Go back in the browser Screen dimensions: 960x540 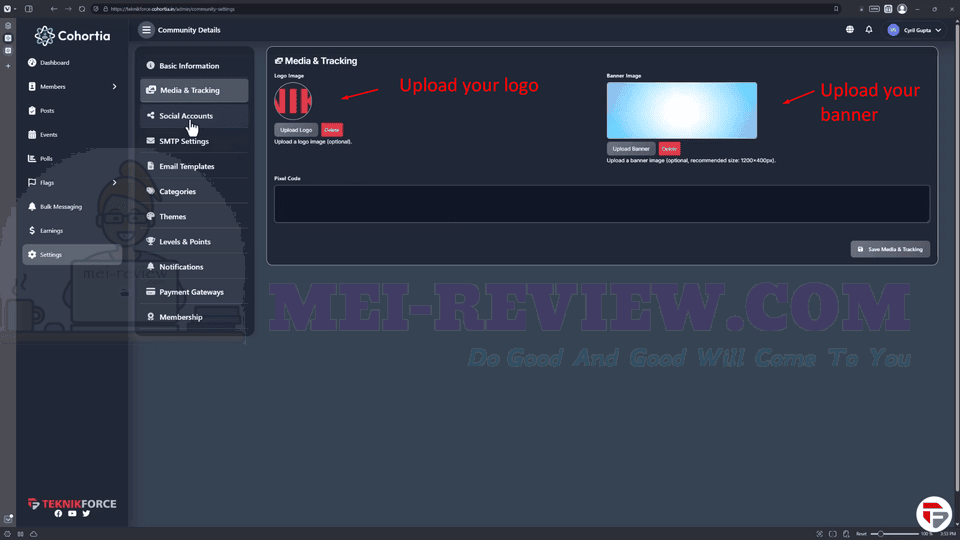pyautogui.click(x=54, y=9)
